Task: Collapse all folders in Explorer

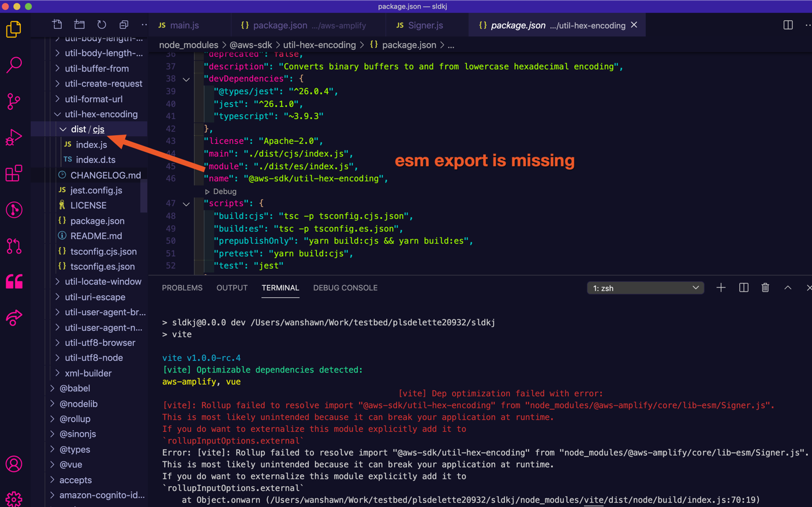Action: coord(124,25)
